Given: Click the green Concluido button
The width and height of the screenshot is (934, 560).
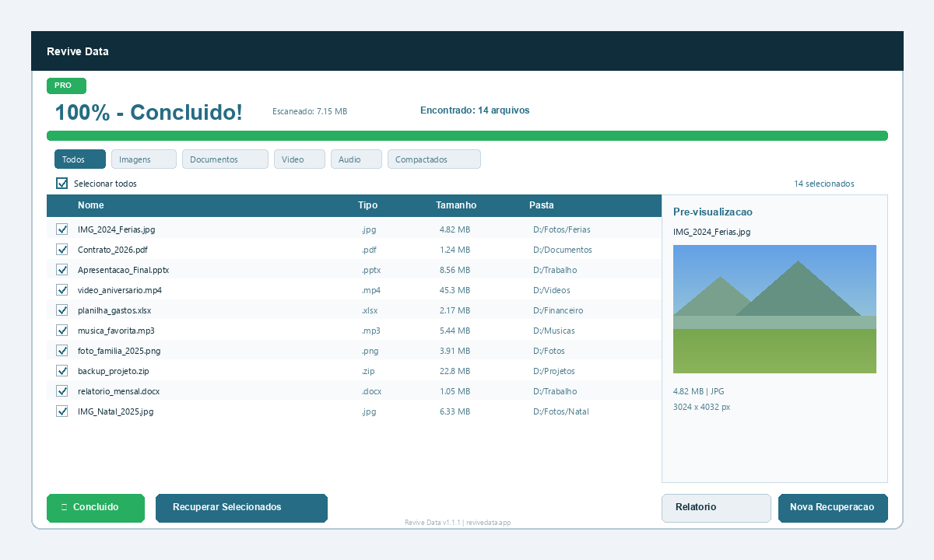Looking at the screenshot, I should click(x=95, y=508).
